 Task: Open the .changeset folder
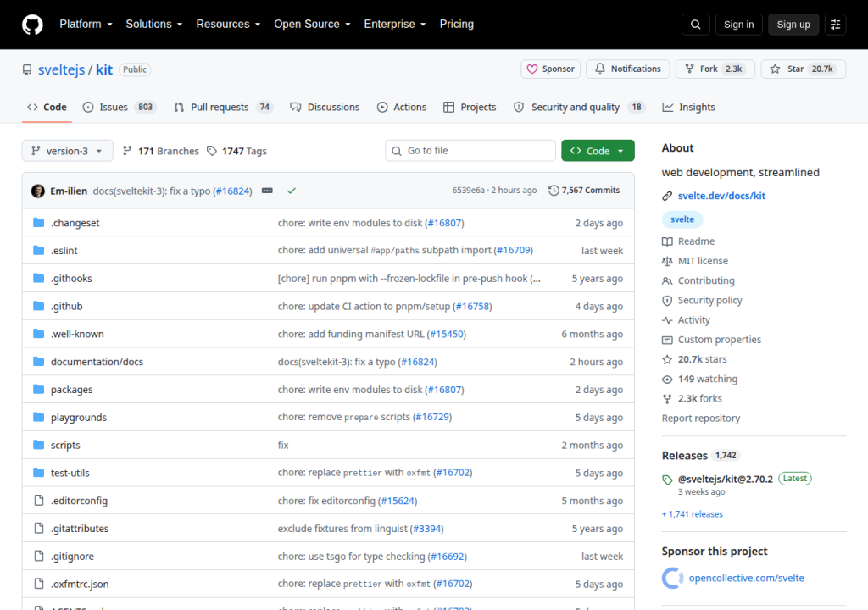[x=75, y=223]
